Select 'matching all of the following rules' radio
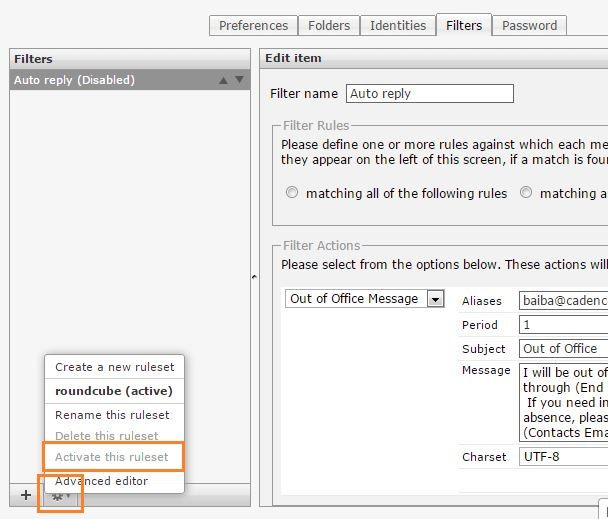 (x=292, y=193)
